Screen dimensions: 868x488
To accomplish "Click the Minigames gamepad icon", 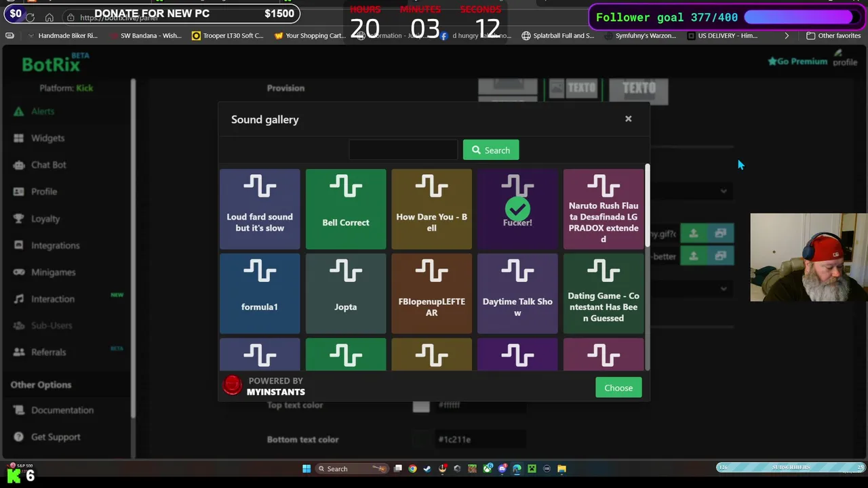I will tap(18, 272).
